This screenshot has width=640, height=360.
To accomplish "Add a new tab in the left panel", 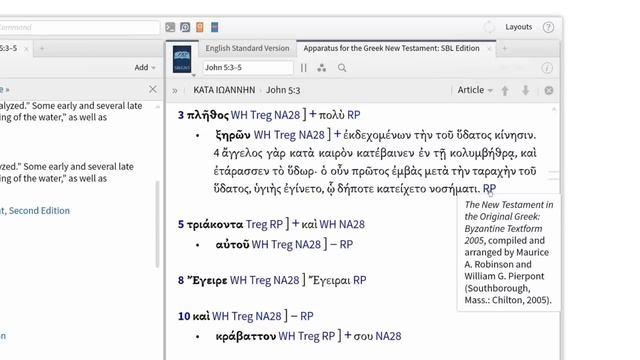I will coord(42,49).
